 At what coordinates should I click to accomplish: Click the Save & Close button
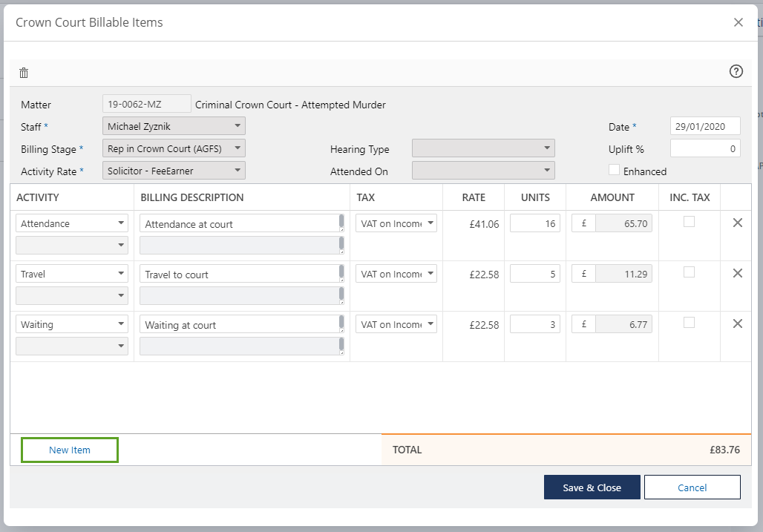592,487
